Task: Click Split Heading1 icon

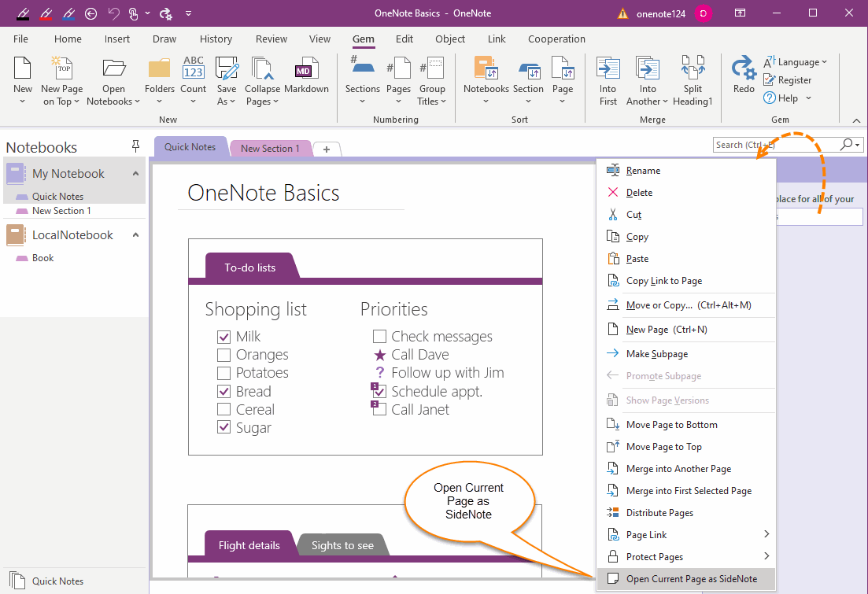Action: click(693, 68)
